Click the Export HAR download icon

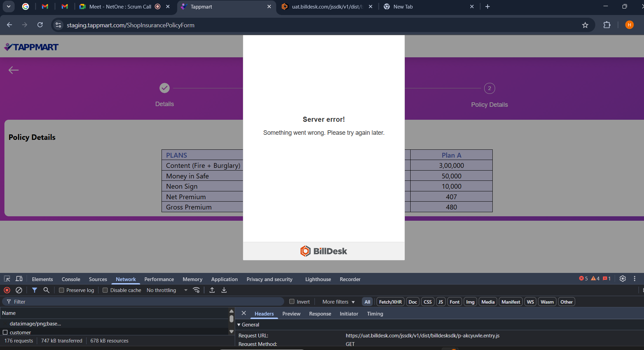pos(224,290)
